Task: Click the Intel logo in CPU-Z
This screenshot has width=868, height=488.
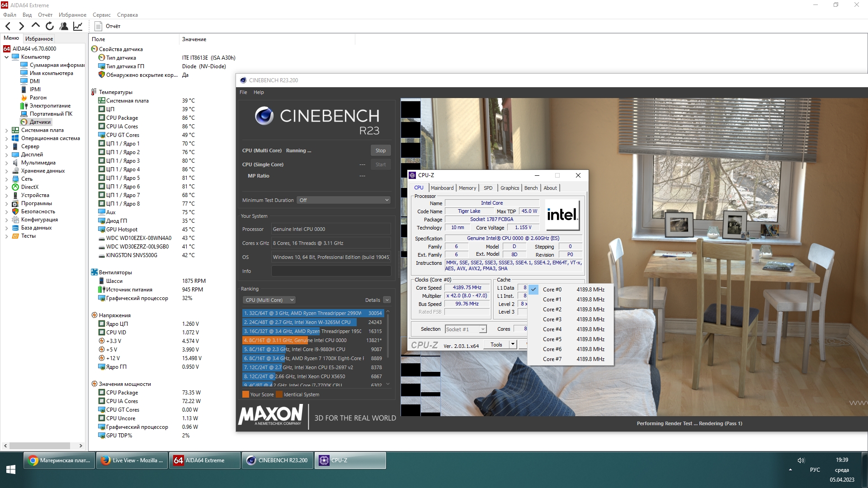Action: click(562, 215)
